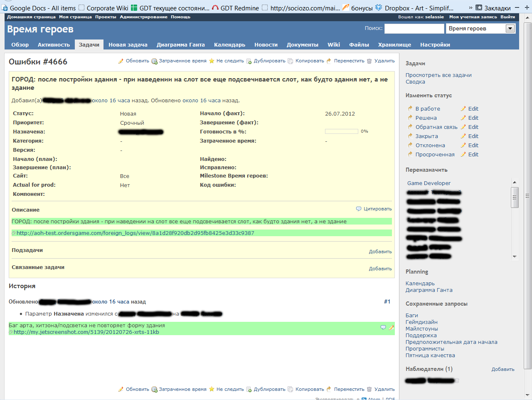The width and height of the screenshot is (532, 400).
Task: Open the GDT Redmine bookmark
Action: point(235,8)
